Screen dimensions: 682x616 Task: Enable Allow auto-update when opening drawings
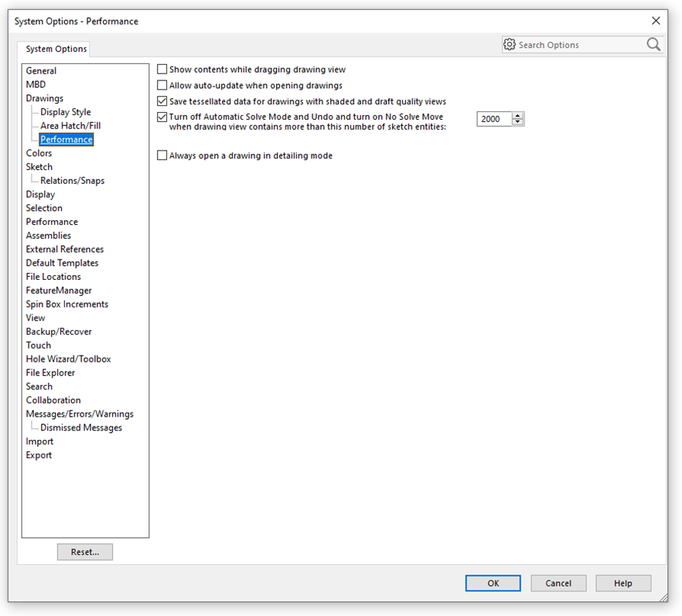pyautogui.click(x=162, y=85)
